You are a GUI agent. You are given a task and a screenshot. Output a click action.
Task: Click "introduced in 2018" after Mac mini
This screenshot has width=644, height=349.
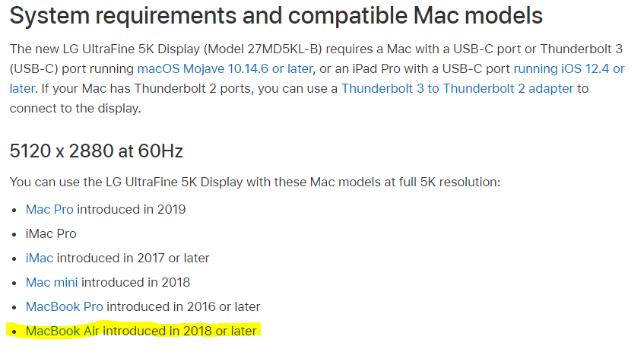(135, 282)
